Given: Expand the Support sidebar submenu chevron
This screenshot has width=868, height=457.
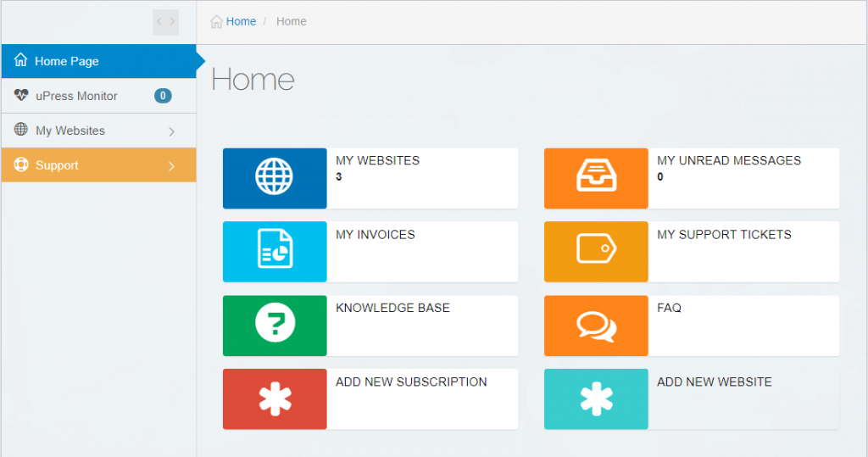Looking at the screenshot, I should tap(171, 166).
